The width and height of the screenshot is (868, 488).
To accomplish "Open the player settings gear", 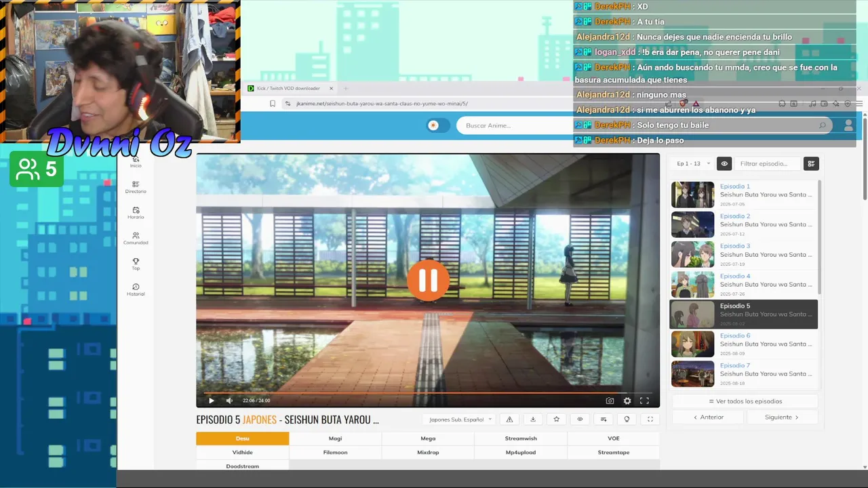I will [x=627, y=401].
